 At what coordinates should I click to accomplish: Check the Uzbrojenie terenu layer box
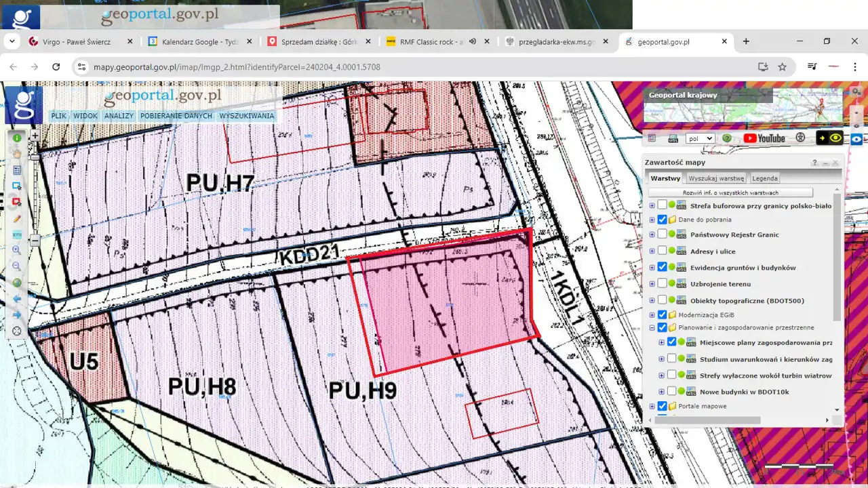pos(663,283)
